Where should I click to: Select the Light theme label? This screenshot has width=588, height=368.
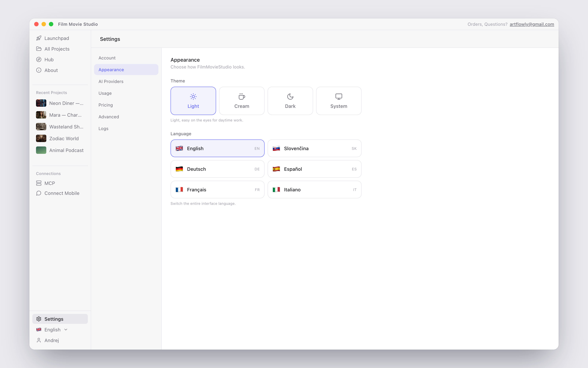(193, 106)
